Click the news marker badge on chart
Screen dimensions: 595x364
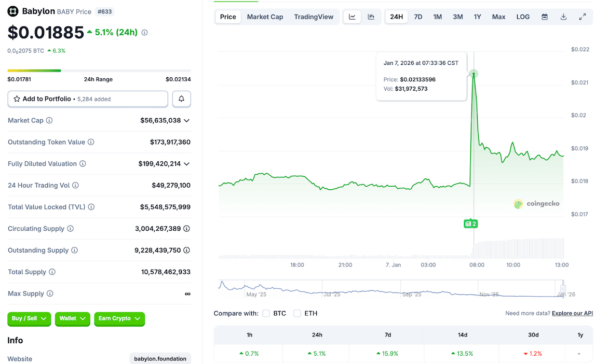tap(470, 223)
